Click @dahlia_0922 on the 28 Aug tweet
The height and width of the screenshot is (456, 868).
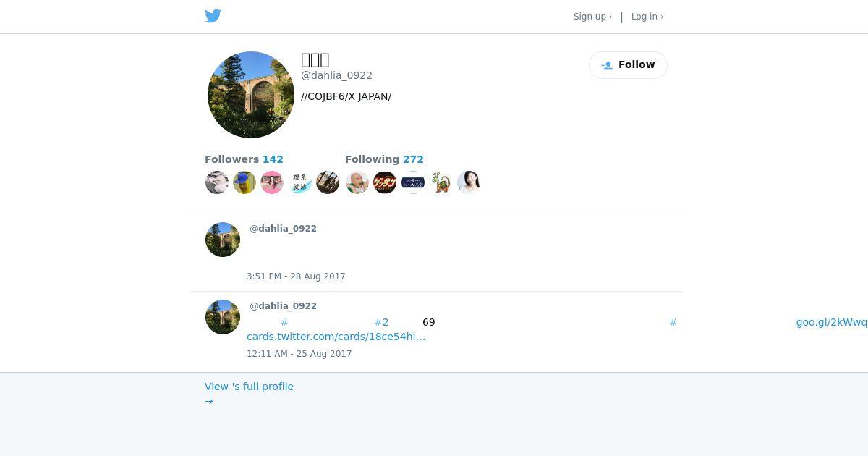click(x=283, y=229)
